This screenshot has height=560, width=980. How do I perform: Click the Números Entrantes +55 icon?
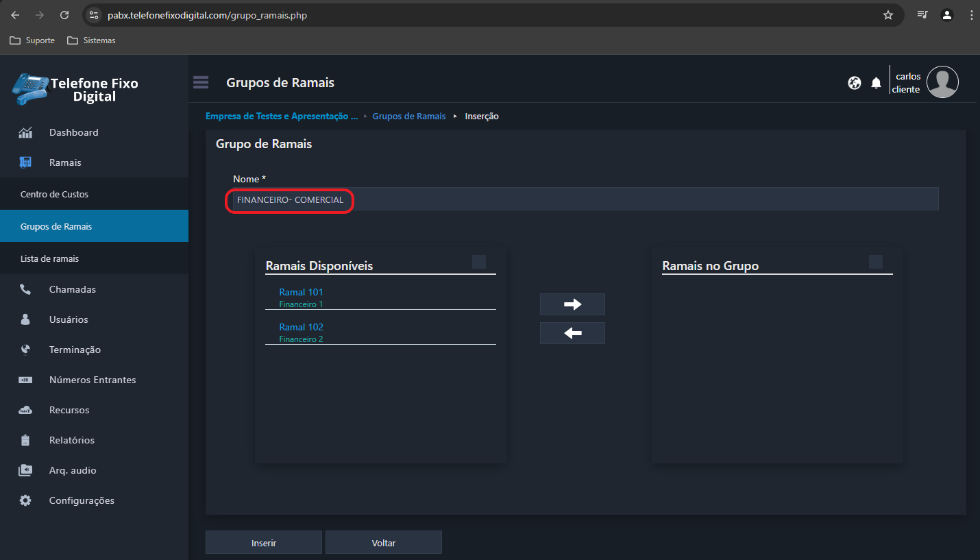(25, 380)
